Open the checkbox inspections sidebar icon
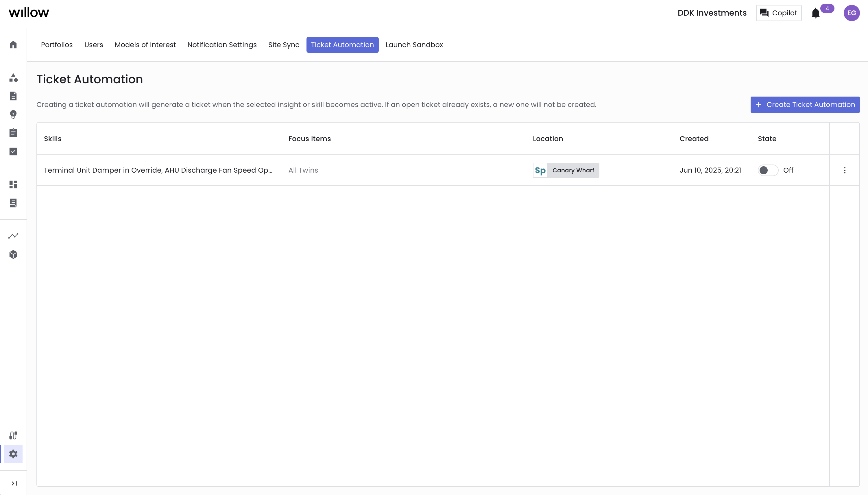 point(13,151)
